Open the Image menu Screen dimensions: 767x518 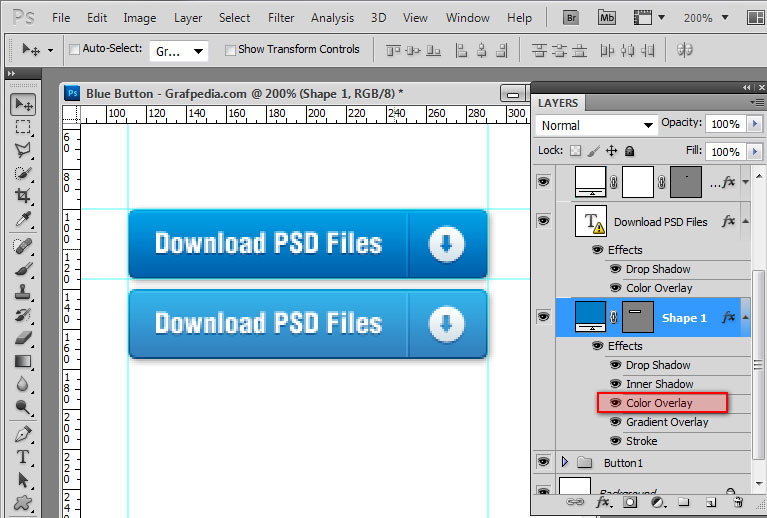tap(139, 18)
